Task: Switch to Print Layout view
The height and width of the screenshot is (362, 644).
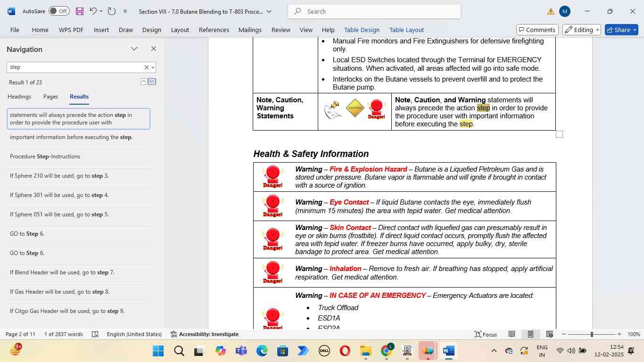Action: pyautogui.click(x=530, y=334)
